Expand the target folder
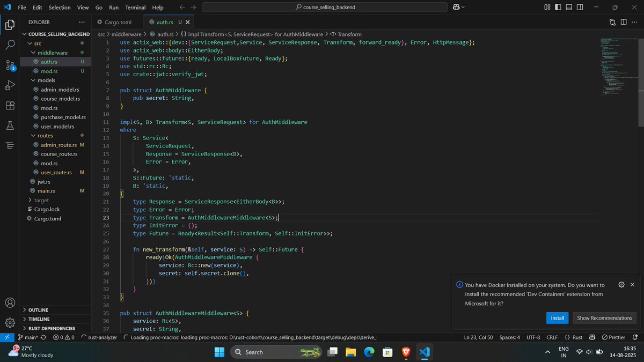Screen dimensions: 644x362 (x=56, y=200)
